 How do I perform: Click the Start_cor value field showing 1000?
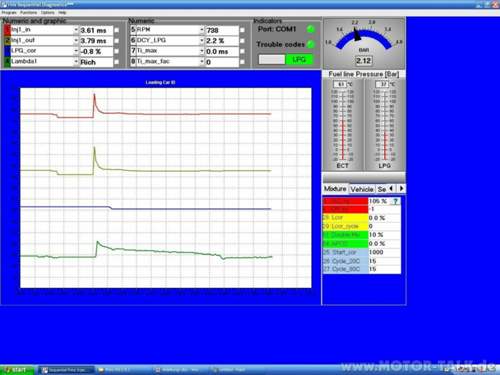384,252
